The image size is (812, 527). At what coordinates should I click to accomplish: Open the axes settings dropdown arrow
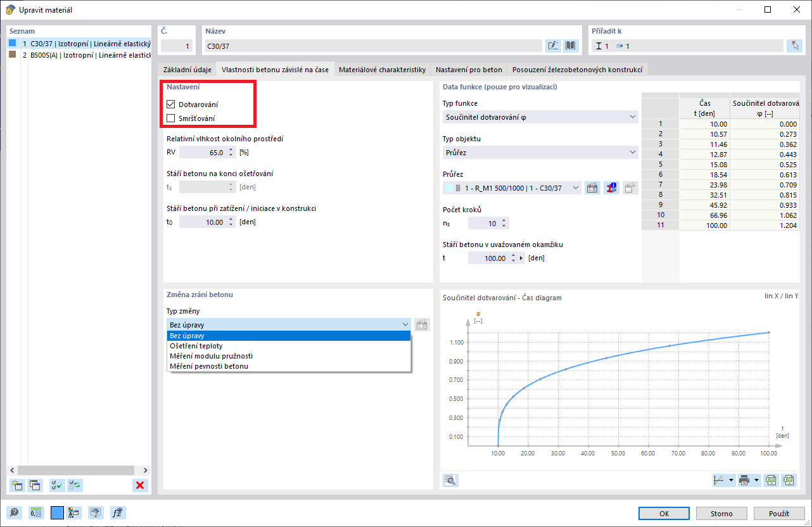pos(731,480)
